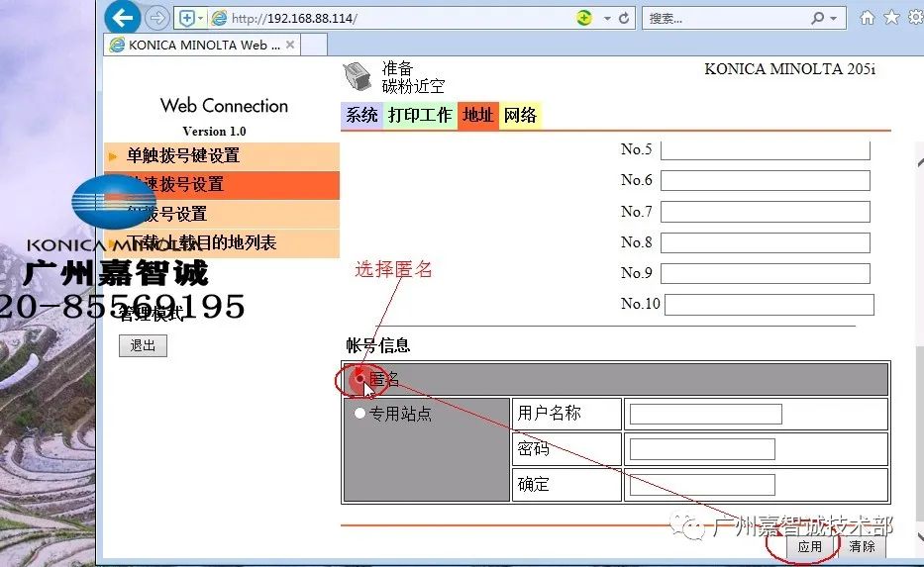Viewport: 924px width, 567px height.
Task: Click the magnifier search icon
Action: [817, 18]
